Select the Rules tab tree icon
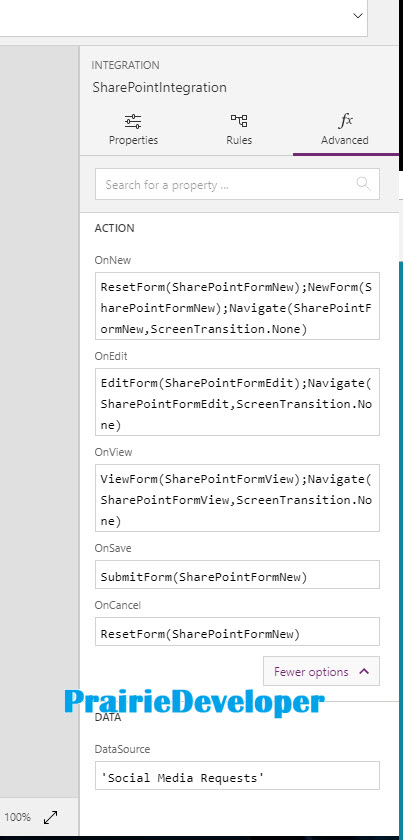The width and height of the screenshot is (403, 840). click(x=239, y=121)
